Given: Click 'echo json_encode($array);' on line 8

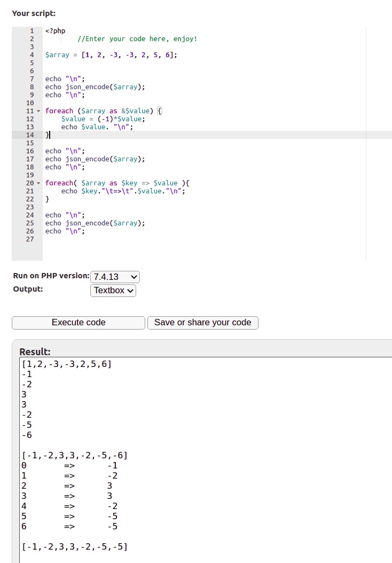Looking at the screenshot, I should click(x=95, y=87).
